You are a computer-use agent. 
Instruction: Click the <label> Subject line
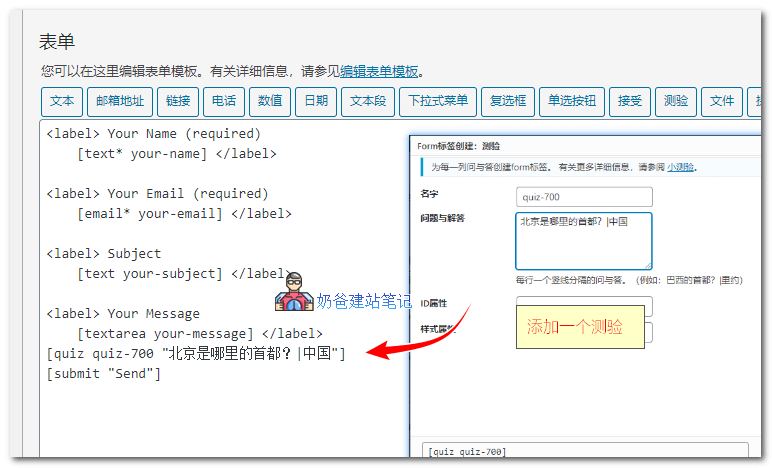[103, 254]
